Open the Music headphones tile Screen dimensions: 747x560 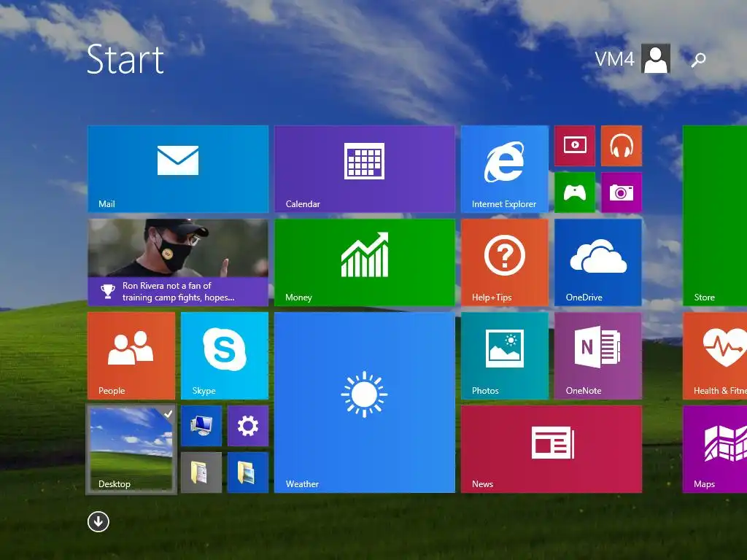tap(622, 146)
